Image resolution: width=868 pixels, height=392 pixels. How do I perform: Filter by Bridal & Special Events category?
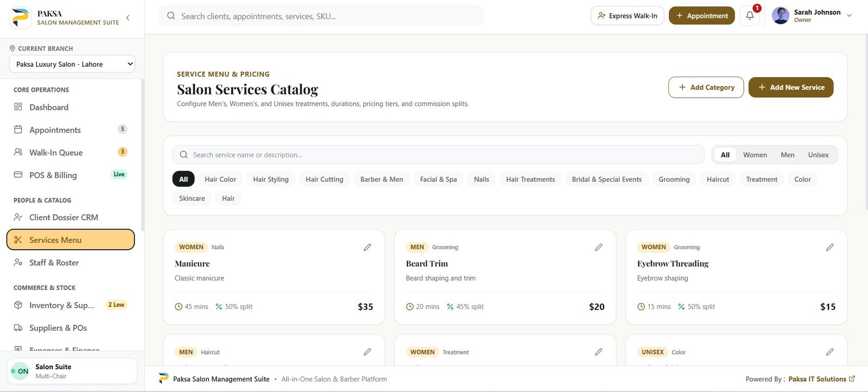(x=607, y=179)
